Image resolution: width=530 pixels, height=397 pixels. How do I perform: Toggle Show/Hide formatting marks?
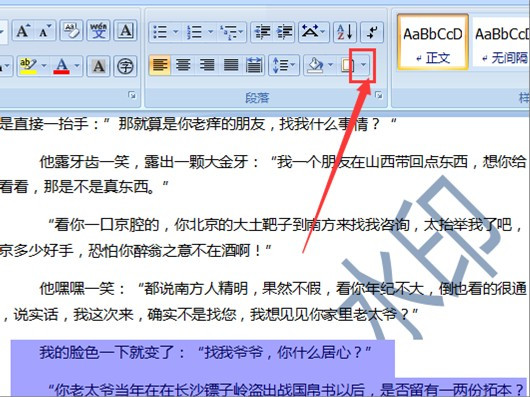pyautogui.click(x=372, y=32)
